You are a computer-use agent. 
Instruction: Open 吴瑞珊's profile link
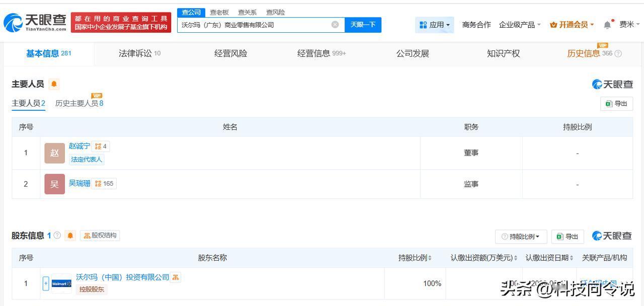pyautogui.click(x=79, y=183)
